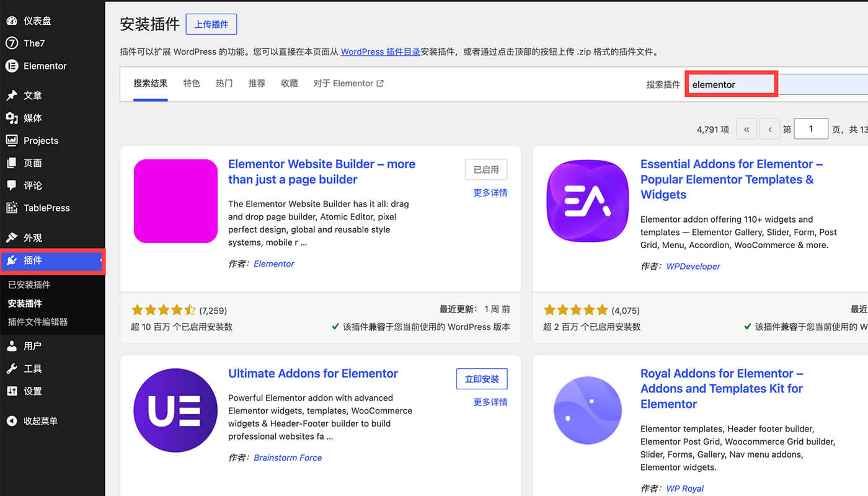
Task: Click the Ultimate Addons UE plugin logo
Action: point(175,410)
